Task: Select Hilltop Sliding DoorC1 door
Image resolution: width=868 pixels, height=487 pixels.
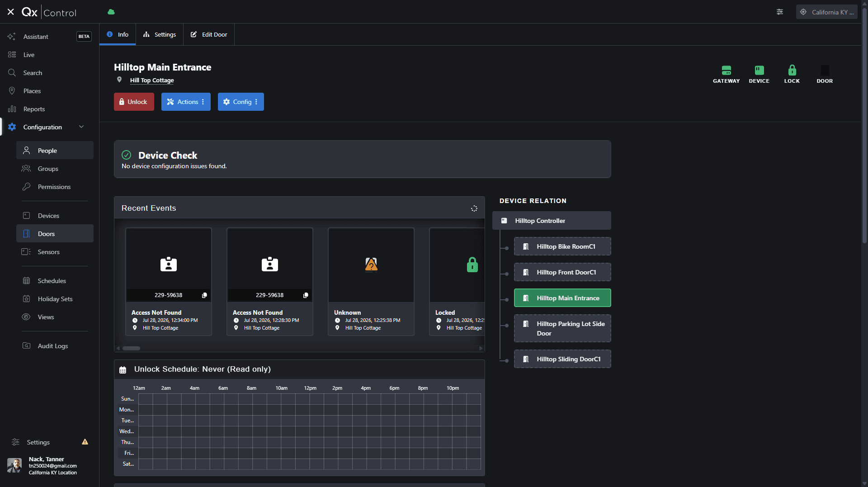Action: click(562, 359)
